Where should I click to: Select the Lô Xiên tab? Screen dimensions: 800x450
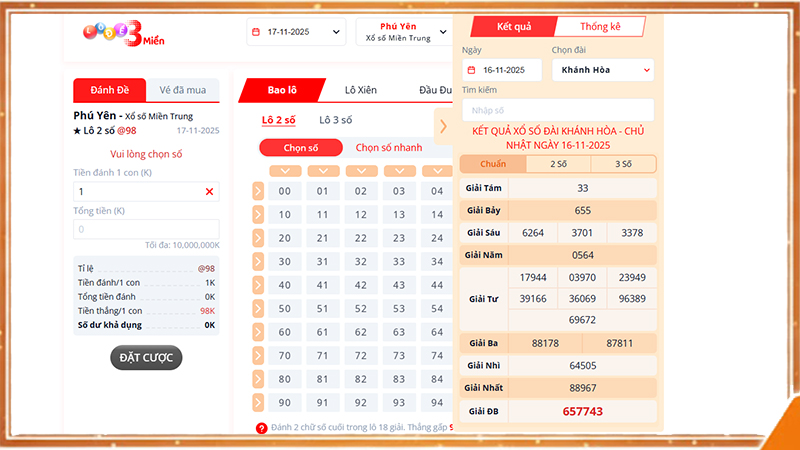tap(361, 90)
